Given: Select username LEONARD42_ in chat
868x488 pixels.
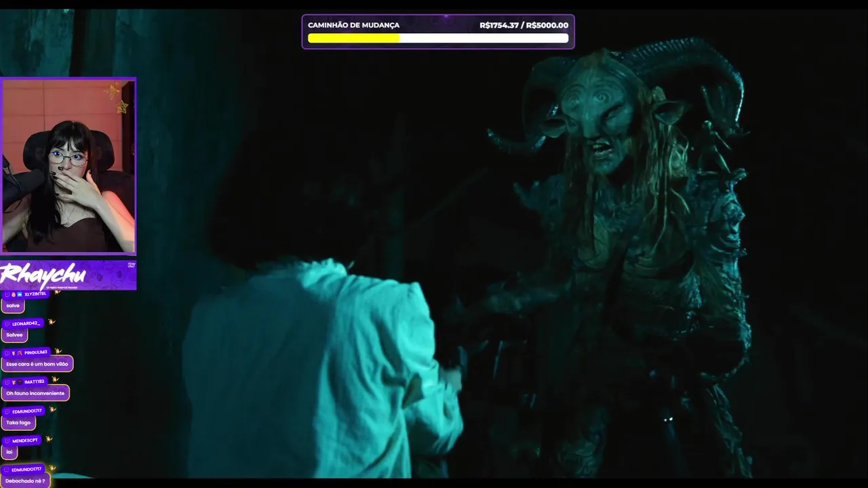Looking at the screenshot, I should click(x=26, y=324).
